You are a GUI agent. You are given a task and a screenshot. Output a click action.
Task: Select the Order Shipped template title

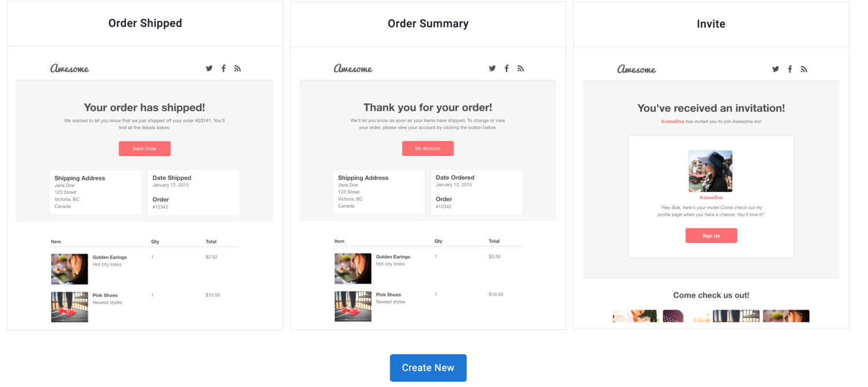coord(145,23)
